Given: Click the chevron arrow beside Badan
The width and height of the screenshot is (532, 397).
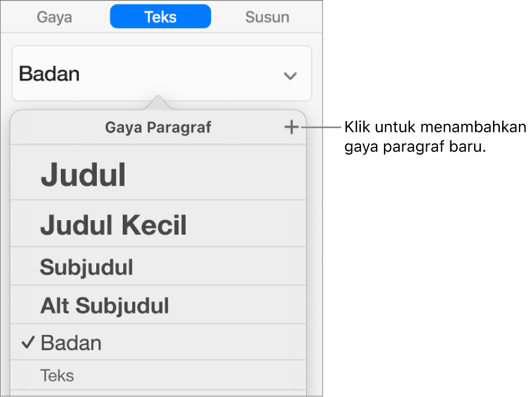Looking at the screenshot, I should (290, 75).
